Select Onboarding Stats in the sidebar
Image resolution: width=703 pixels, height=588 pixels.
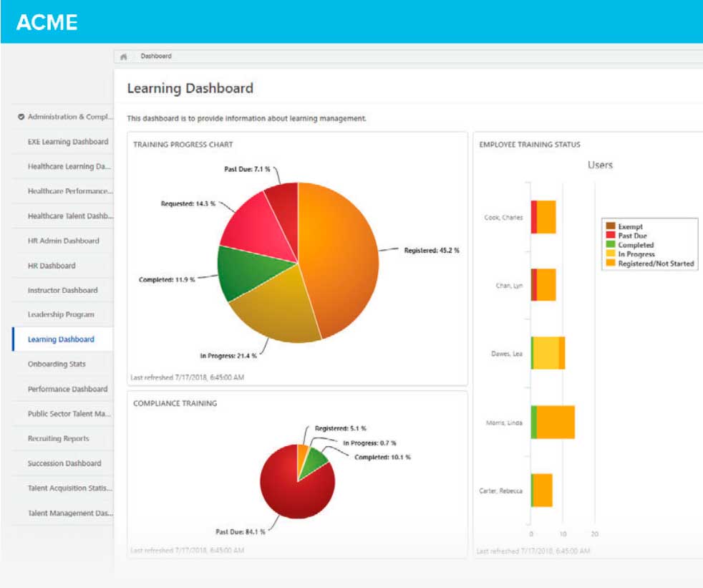coord(57,364)
